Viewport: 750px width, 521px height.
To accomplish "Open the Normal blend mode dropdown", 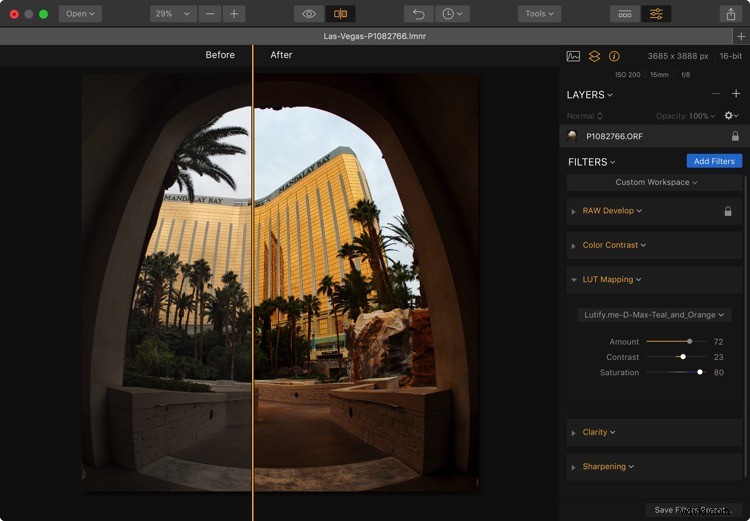I will (585, 116).
